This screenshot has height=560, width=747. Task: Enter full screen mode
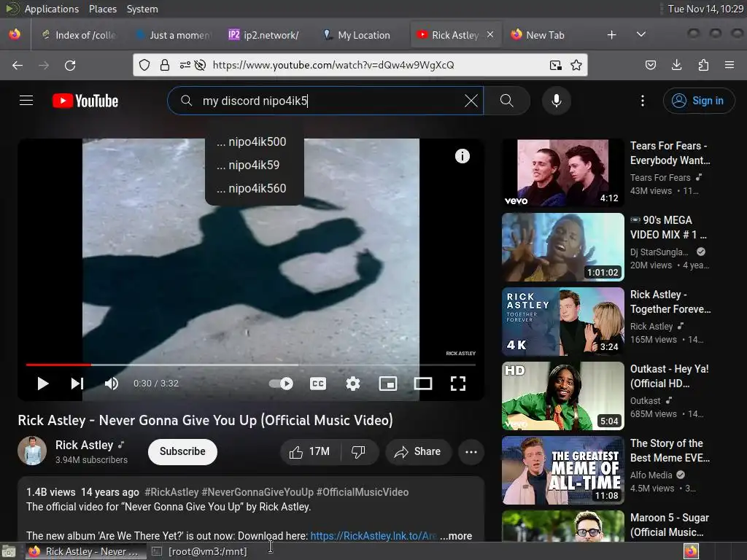(458, 384)
